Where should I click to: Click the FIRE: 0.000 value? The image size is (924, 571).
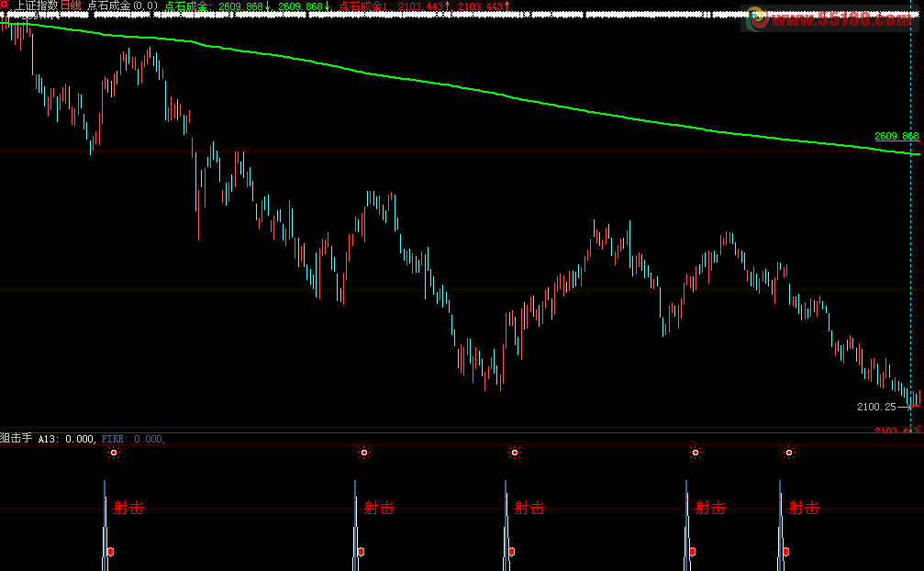coord(132,439)
